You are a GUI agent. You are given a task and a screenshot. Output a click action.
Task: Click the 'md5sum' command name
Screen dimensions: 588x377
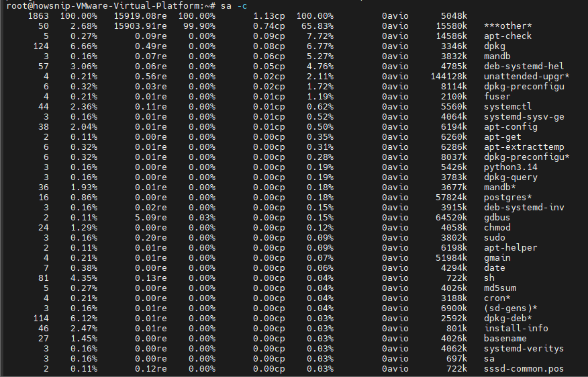pos(500,288)
